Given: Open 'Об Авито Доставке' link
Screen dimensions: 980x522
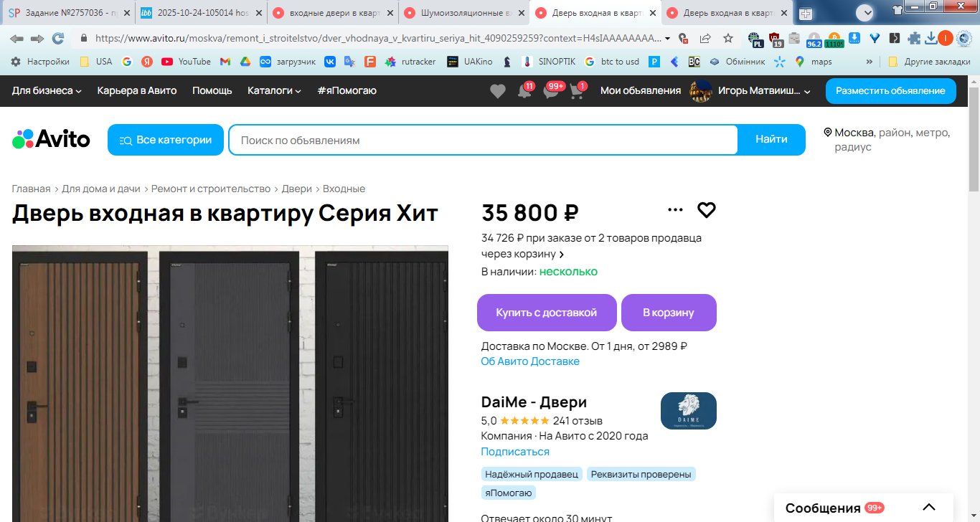Looking at the screenshot, I should 530,361.
